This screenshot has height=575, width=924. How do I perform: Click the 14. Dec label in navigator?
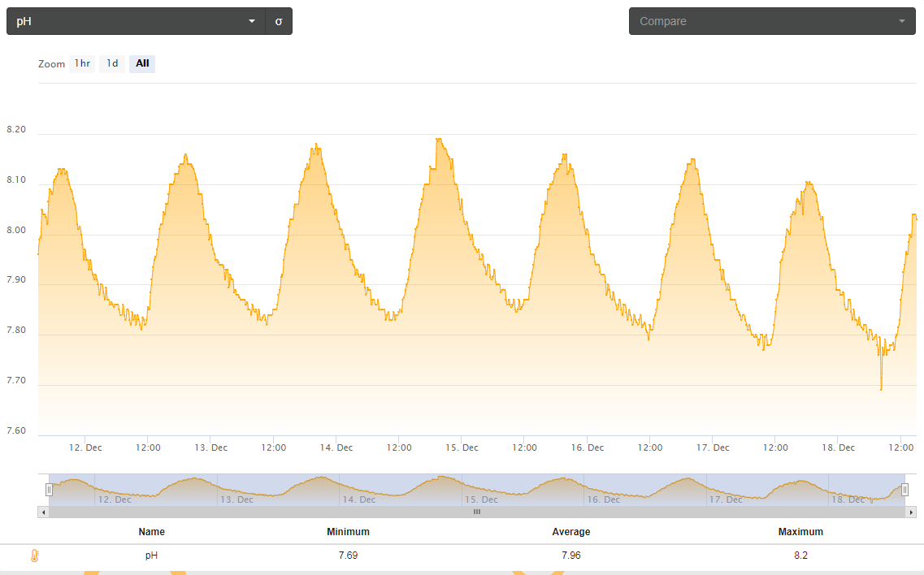[x=359, y=499]
